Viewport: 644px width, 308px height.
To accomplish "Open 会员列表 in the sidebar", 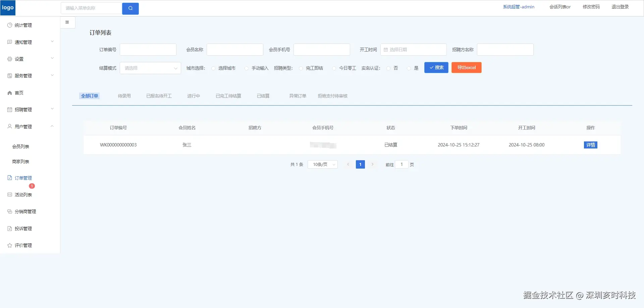I will tap(21, 146).
